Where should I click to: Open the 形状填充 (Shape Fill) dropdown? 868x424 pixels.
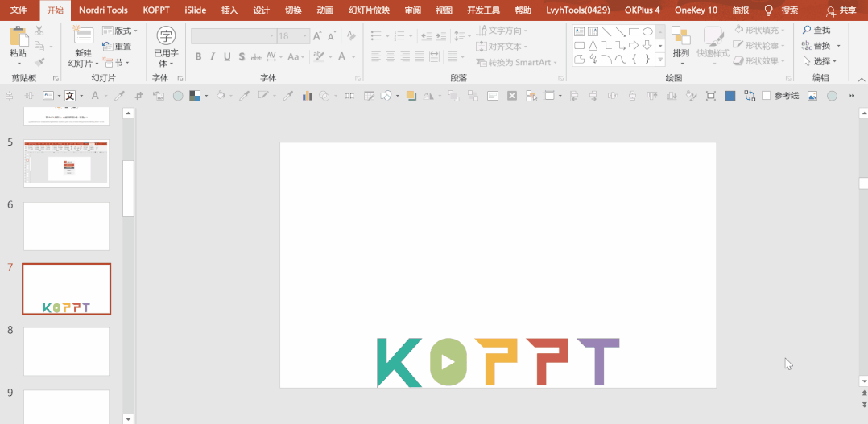(x=759, y=30)
